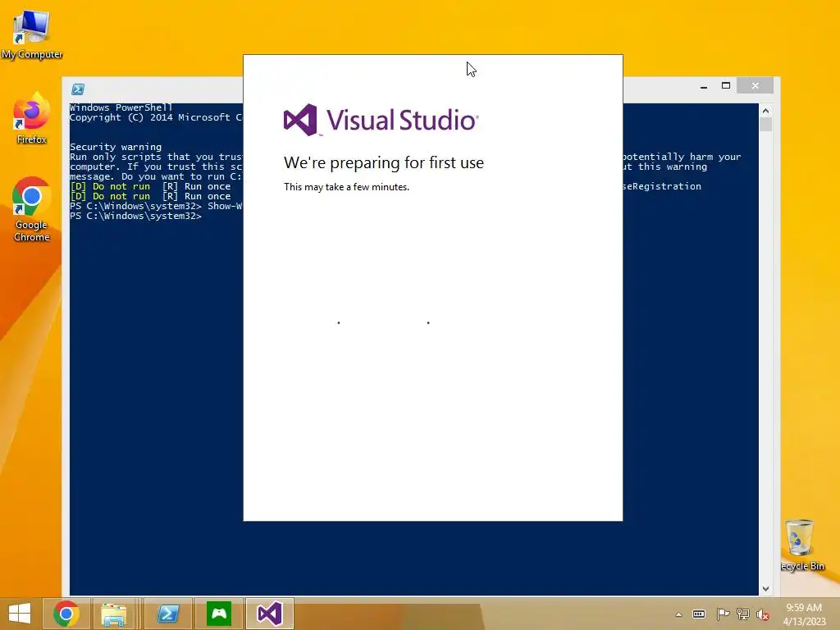The image size is (840, 630).
Task: Switch to PowerShell via taskbar icon
Action: (x=168, y=614)
